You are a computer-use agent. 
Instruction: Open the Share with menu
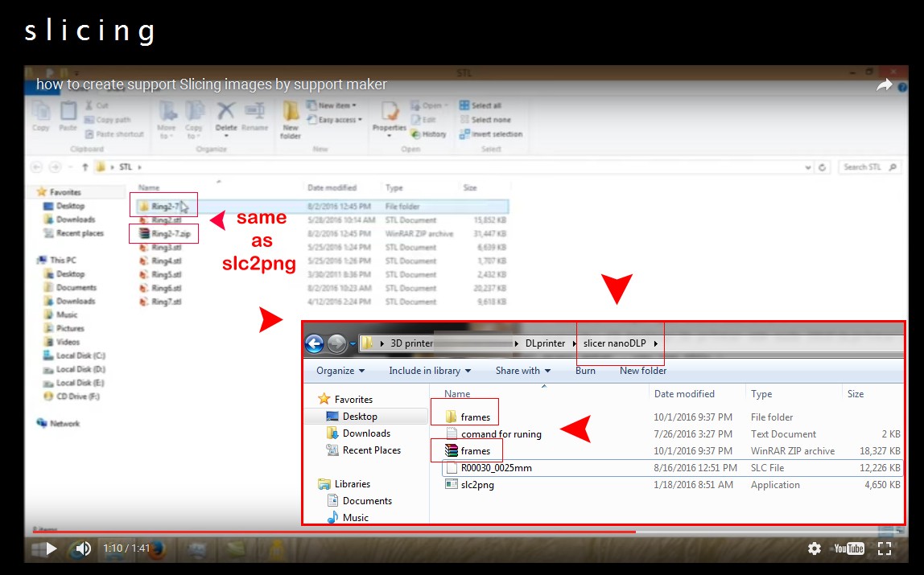tap(523, 371)
